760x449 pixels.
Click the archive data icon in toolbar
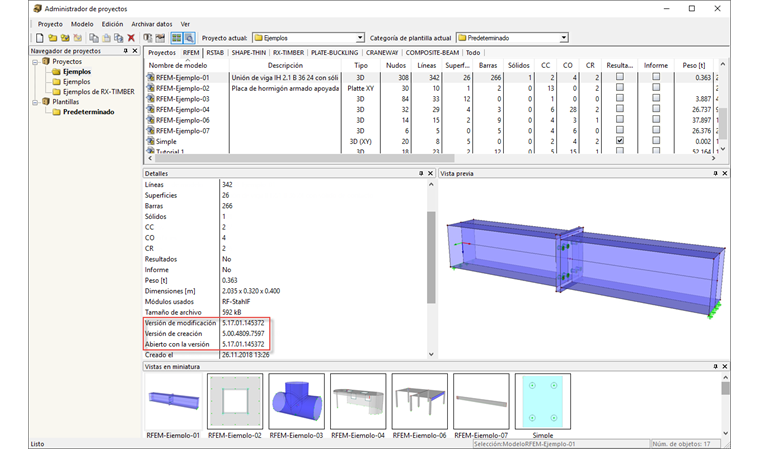[x=147, y=38]
